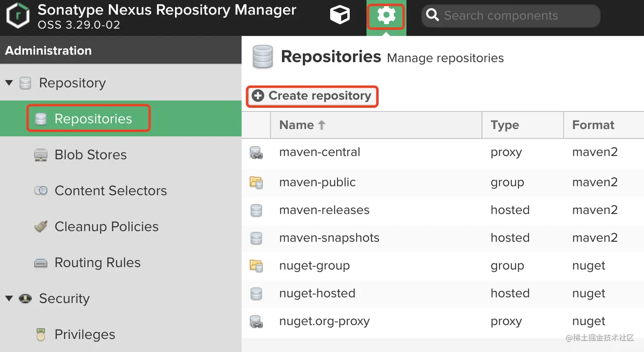This screenshot has width=644, height=352.
Task: Click the Repository section database icon
Action: click(x=25, y=83)
